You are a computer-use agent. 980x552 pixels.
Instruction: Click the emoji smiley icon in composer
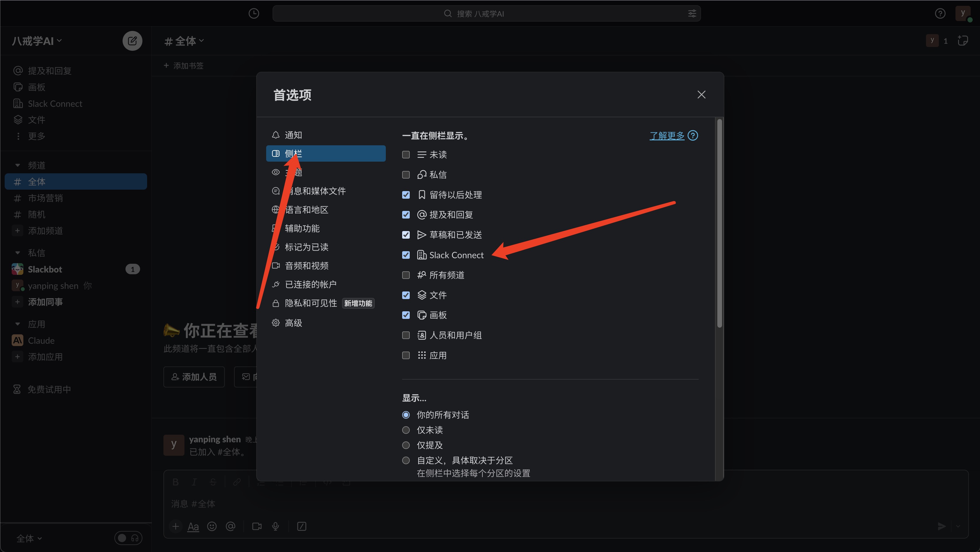212,526
